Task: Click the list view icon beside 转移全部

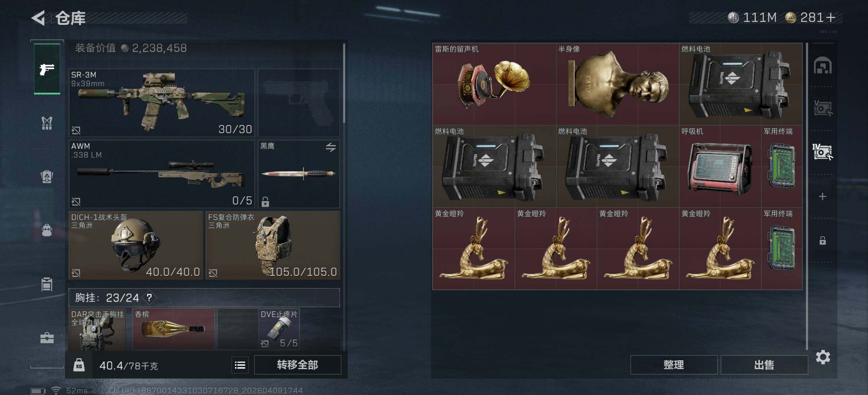Action: 240,365
